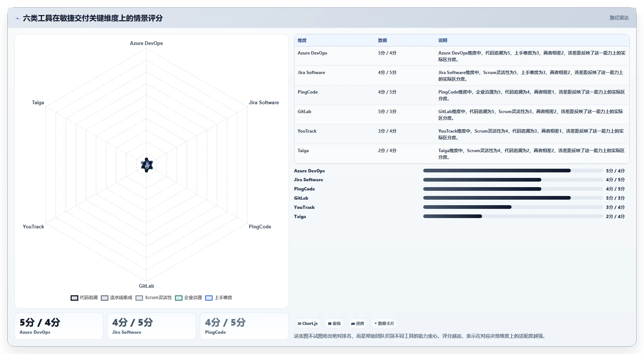Click the Taiga radar axis label
Screen dimensions: 644x354
pyautogui.click(x=38, y=102)
